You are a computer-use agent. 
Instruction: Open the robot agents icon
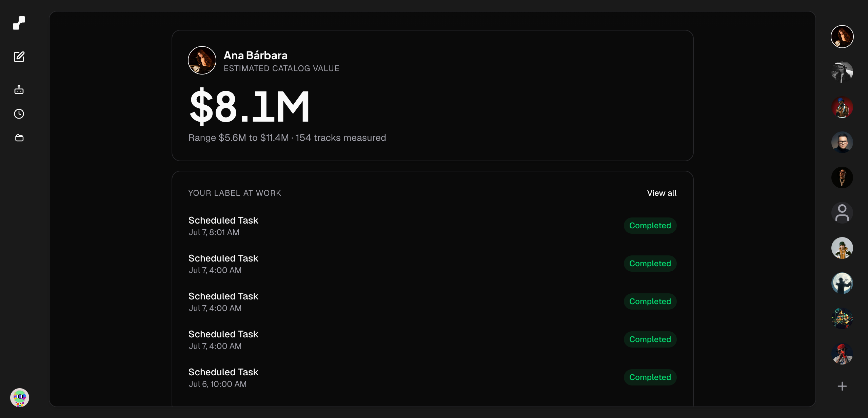pos(19,89)
